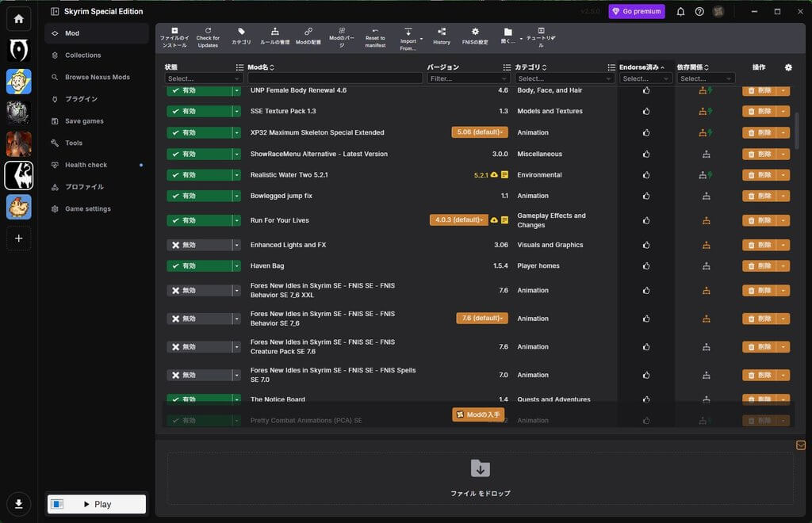Image resolution: width=812 pixels, height=523 pixels.
Task: Enable the 無効 Enhanced Lights and FX mod
Action: click(199, 245)
